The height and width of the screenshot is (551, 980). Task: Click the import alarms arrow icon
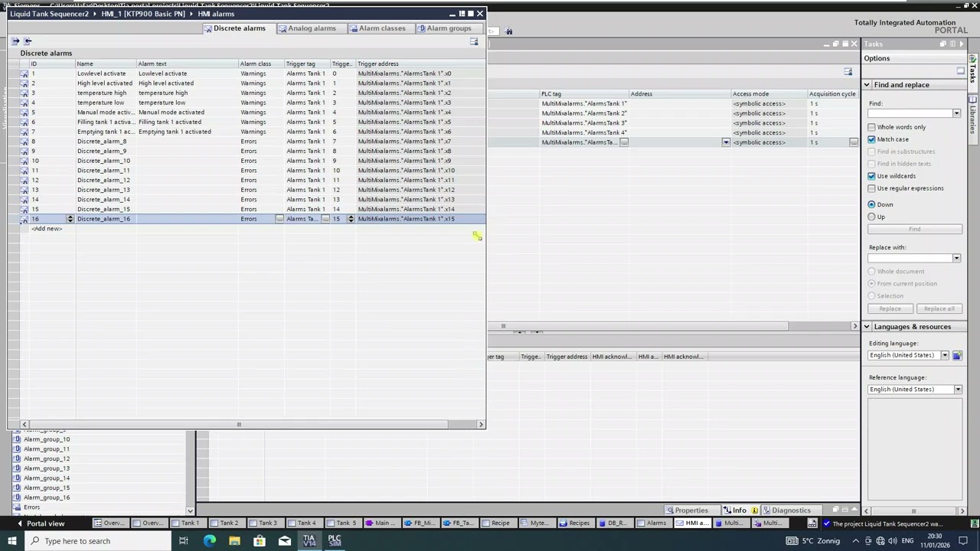[x=28, y=41]
